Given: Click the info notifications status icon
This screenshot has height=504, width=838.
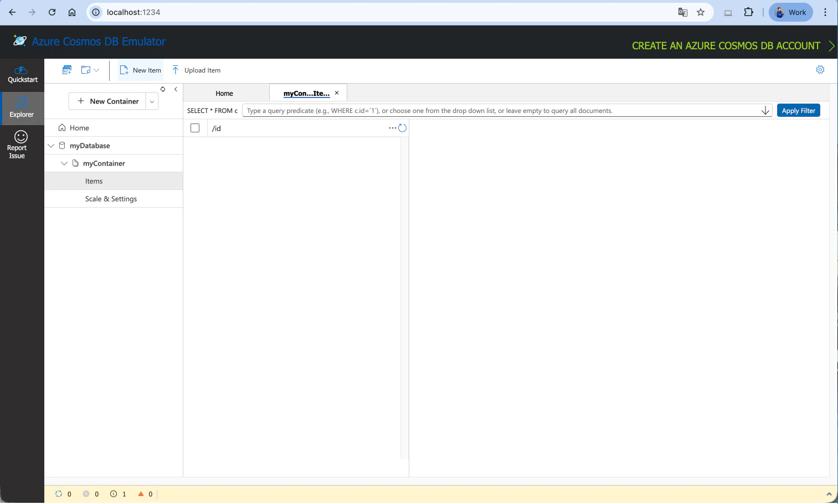Looking at the screenshot, I should (x=114, y=494).
